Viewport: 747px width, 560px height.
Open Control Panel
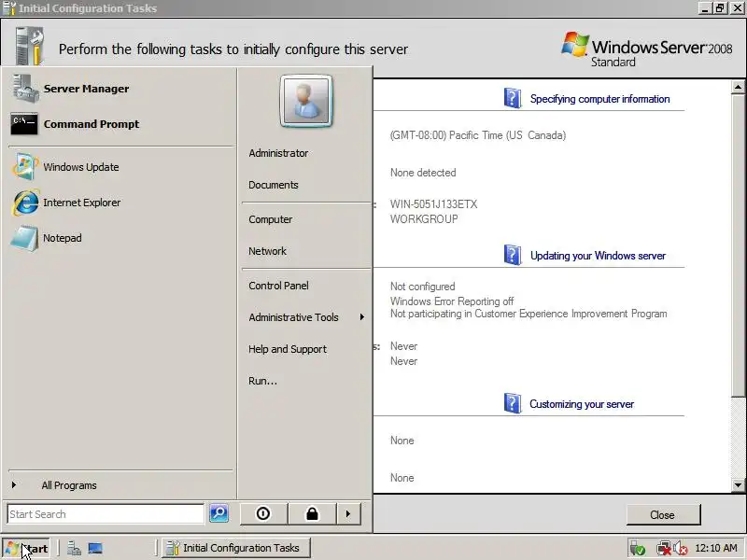(278, 286)
